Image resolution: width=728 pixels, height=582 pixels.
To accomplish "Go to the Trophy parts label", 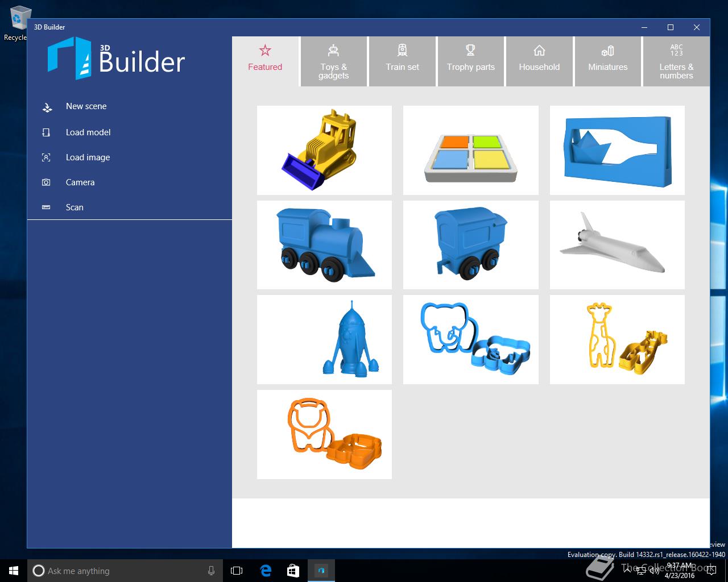I will click(471, 67).
